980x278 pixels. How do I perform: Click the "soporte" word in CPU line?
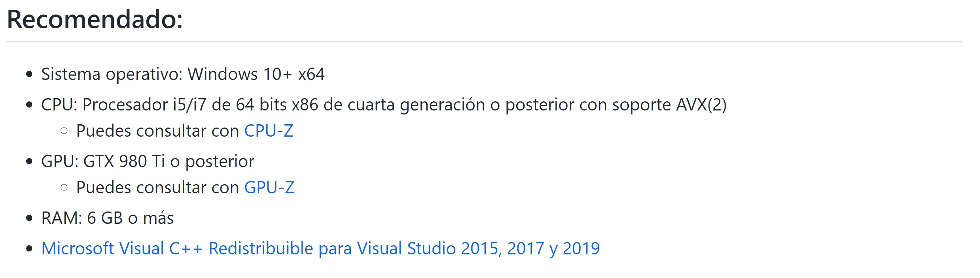641,105
